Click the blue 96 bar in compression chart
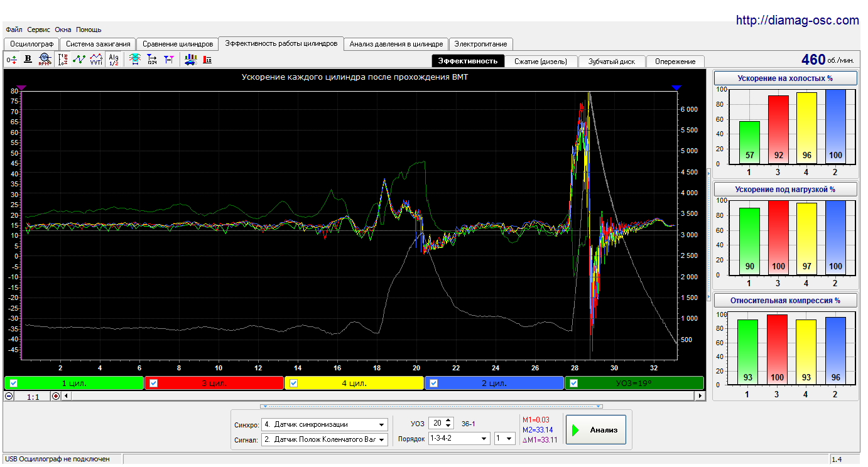 click(x=835, y=352)
